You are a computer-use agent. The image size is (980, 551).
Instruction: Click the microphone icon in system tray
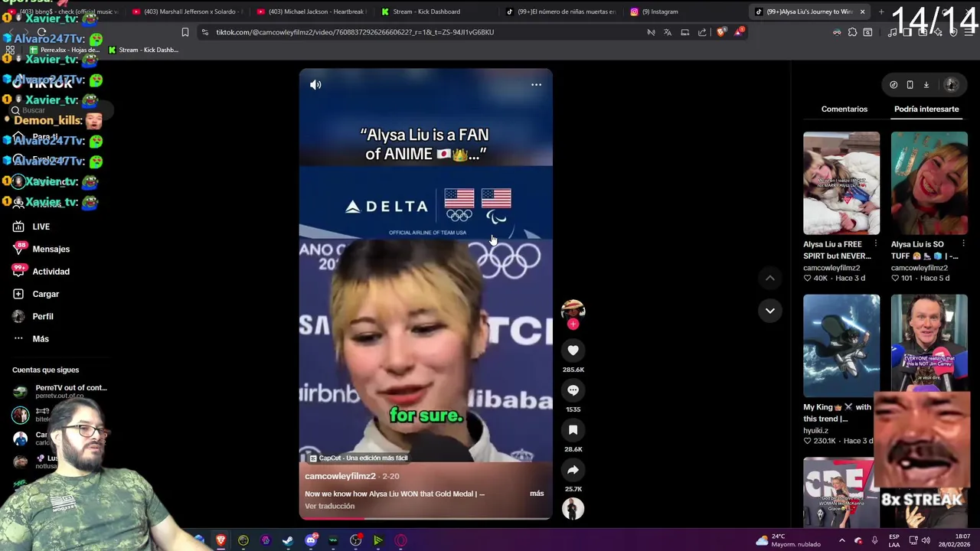point(874,541)
